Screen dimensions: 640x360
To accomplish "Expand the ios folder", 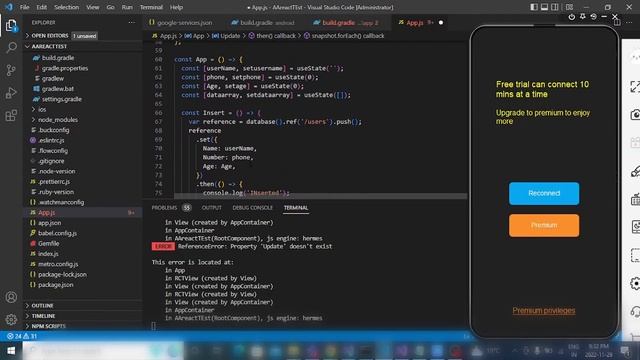I will coord(42,109).
